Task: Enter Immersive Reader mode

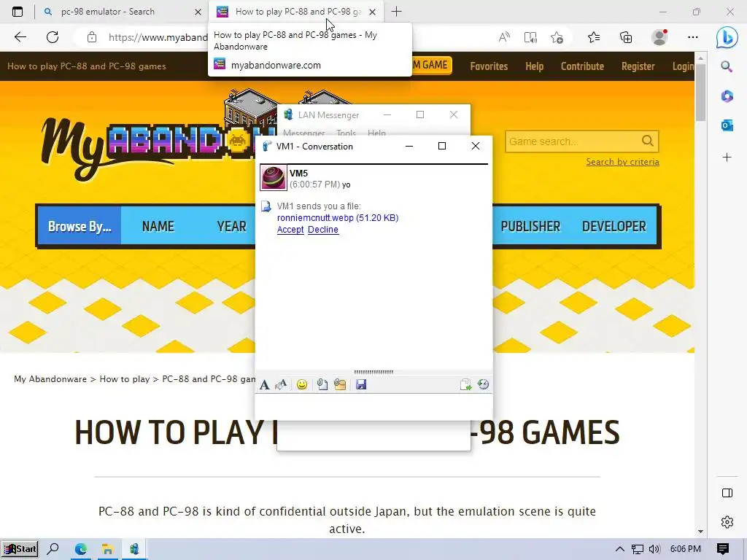Action: 530,37
